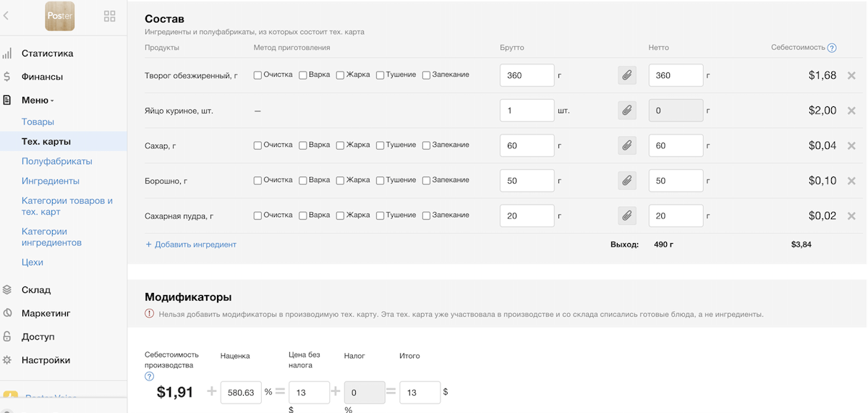Go to Полуфабрикаты in the menu
The image size is (868, 413).
click(x=56, y=161)
